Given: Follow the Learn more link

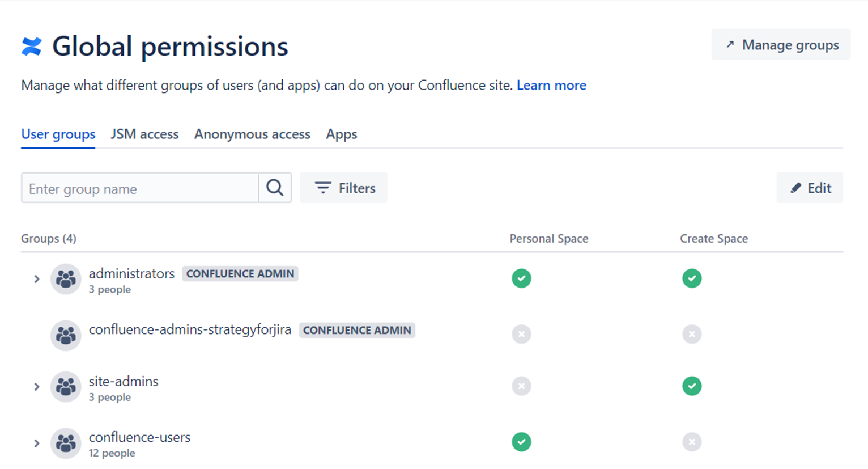Looking at the screenshot, I should 551,86.
